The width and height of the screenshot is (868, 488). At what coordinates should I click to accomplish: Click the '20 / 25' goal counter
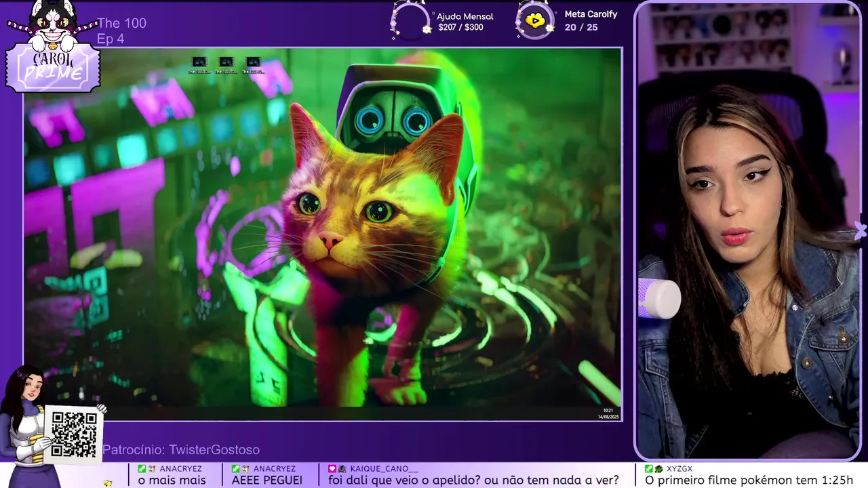pos(581,28)
